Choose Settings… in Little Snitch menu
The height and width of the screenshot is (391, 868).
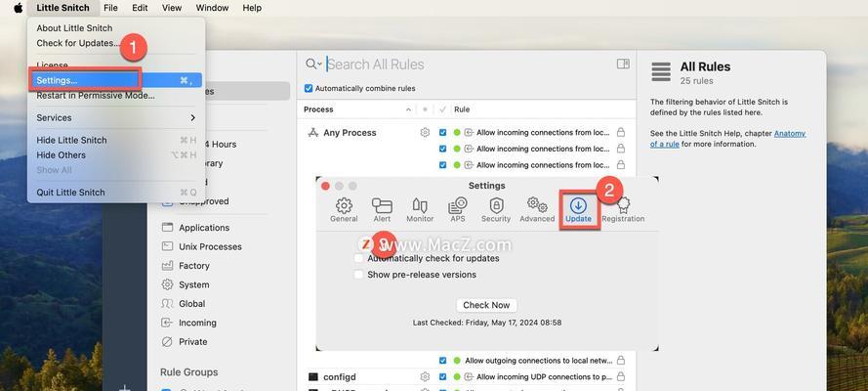click(x=116, y=80)
